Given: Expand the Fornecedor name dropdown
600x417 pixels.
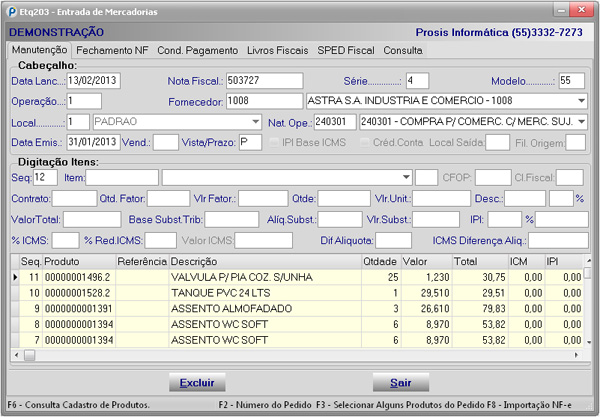Looking at the screenshot, I should (581, 101).
